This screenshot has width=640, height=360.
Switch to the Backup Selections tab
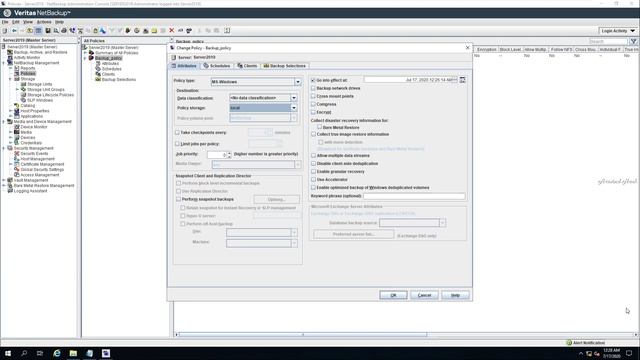(284, 66)
